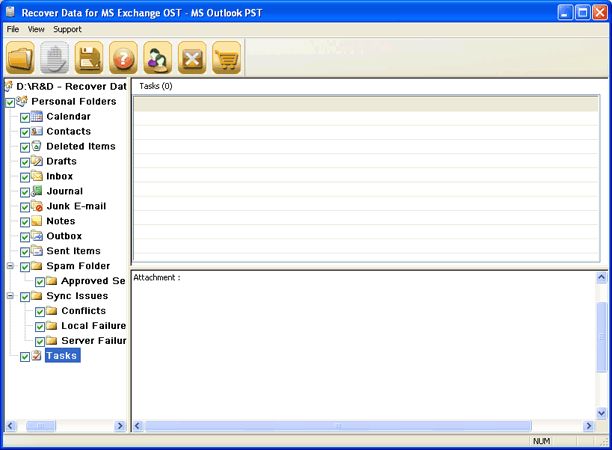This screenshot has height=450, width=612.
Task: Click the Spam Folder folder icon
Action: [x=37, y=266]
